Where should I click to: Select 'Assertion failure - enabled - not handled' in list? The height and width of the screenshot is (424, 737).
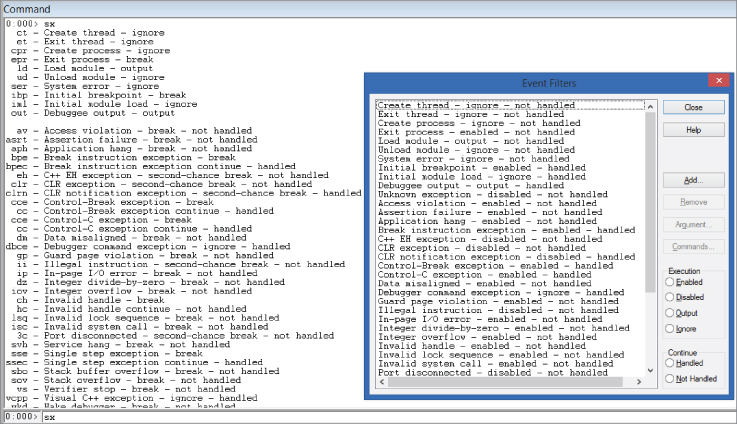point(510,212)
